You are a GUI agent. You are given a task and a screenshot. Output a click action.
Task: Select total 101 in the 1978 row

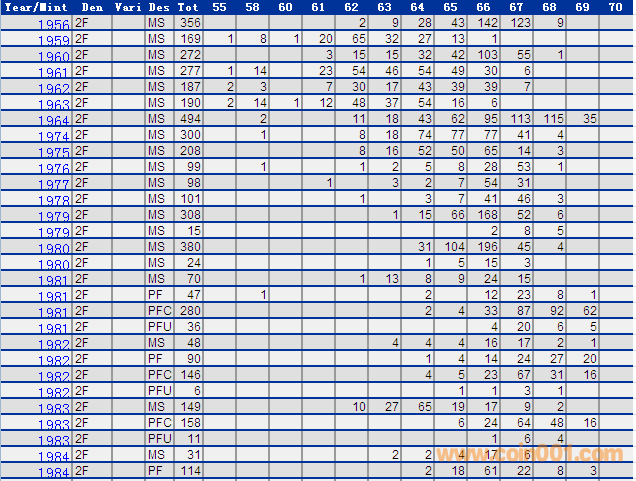click(x=189, y=198)
